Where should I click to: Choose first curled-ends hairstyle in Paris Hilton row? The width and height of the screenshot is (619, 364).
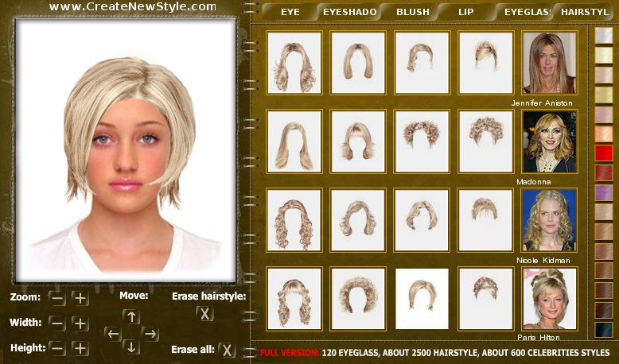click(294, 299)
